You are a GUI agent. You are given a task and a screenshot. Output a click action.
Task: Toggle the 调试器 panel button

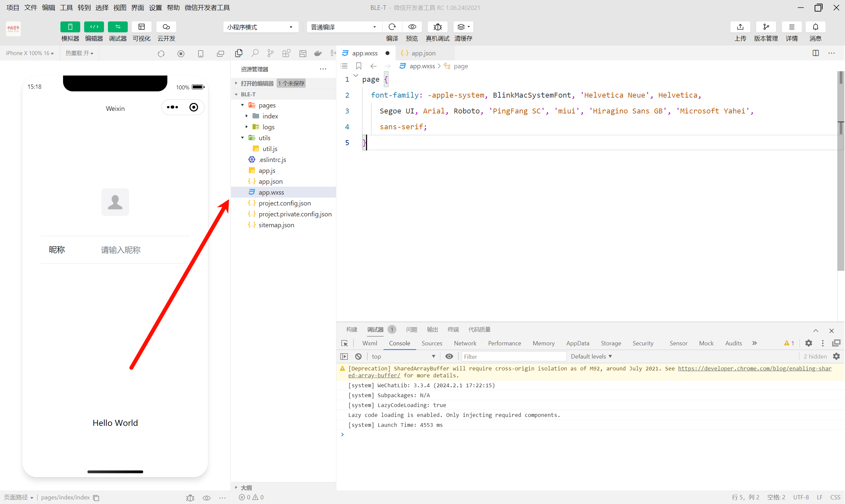(118, 27)
